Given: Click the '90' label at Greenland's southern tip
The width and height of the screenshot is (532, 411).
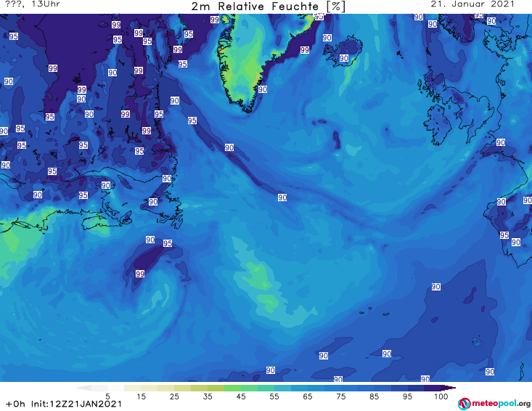Looking at the screenshot, I should [262, 89].
